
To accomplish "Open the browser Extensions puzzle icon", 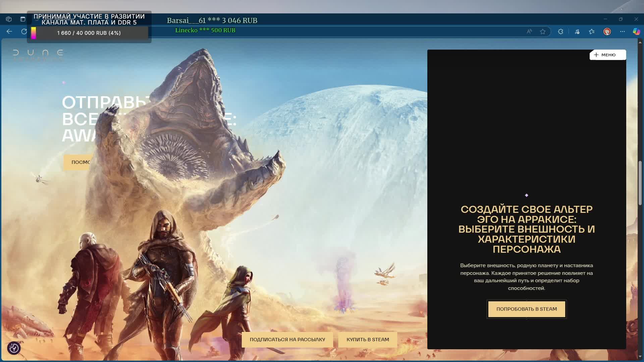I will (560, 32).
